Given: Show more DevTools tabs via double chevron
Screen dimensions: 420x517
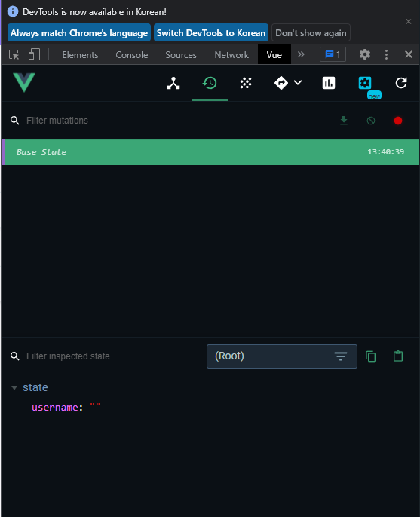Looking at the screenshot, I should point(301,54).
